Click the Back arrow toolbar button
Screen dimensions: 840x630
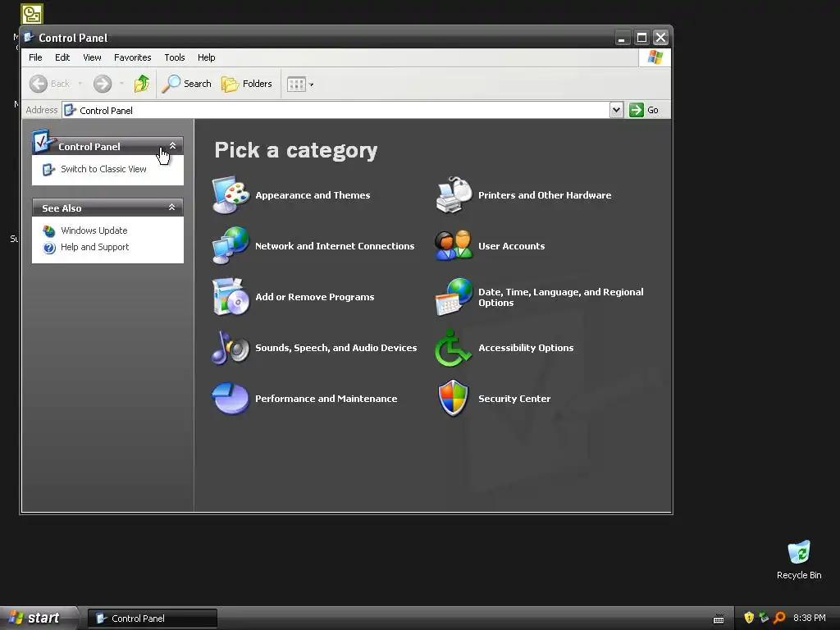pos(49,84)
